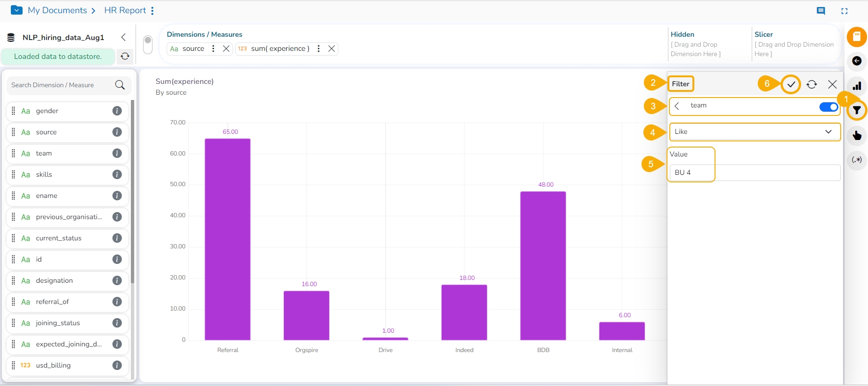Click the interaction hand icon in sidebar
This screenshot has width=868, height=386.
[x=857, y=136]
